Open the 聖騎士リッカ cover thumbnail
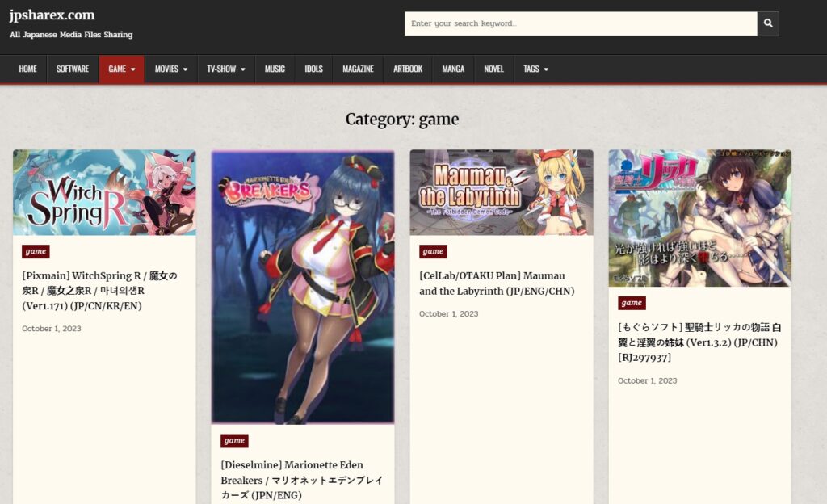The width and height of the screenshot is (827, 504). click(x=700, y=218)
